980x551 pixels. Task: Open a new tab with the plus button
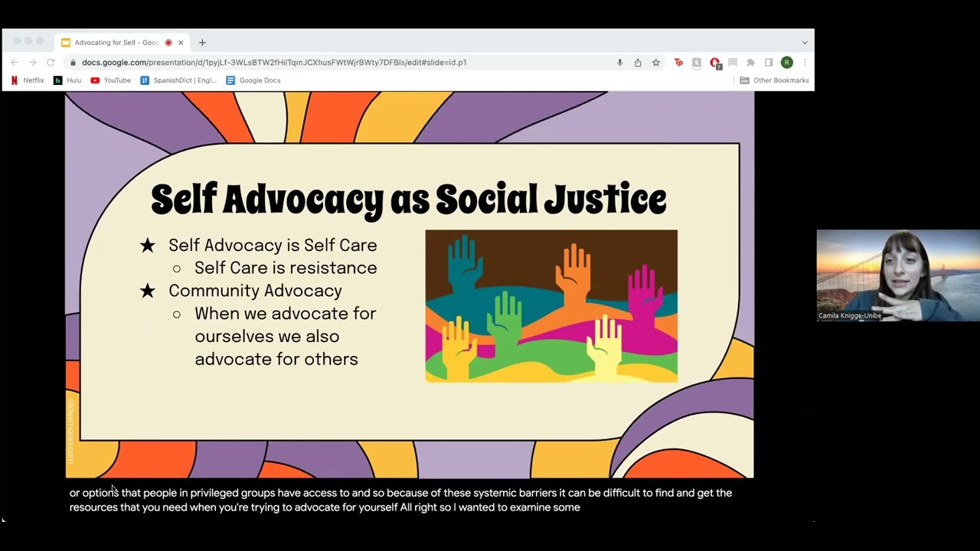coord(202,43)
